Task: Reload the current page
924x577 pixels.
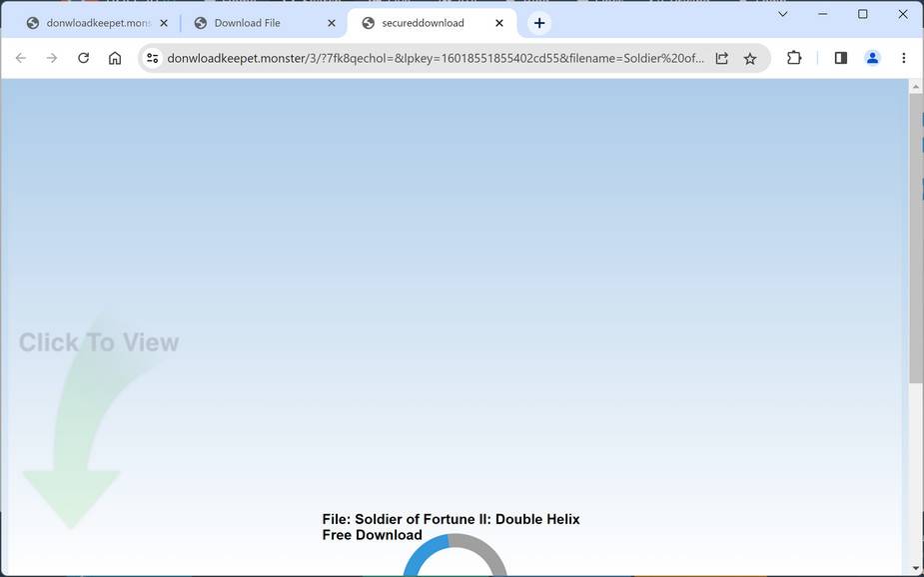Action: 84,58
